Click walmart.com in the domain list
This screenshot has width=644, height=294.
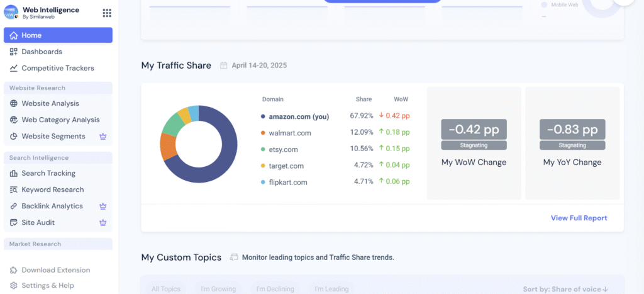coord(290,133)
